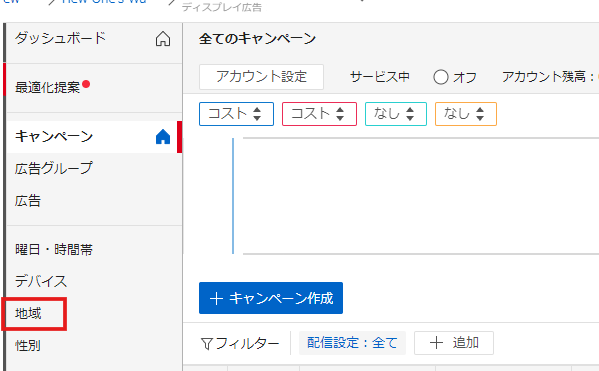Click the ディスプレイ広告 breadcrumb text
599x371 pixels.
(x=222, y=7)
